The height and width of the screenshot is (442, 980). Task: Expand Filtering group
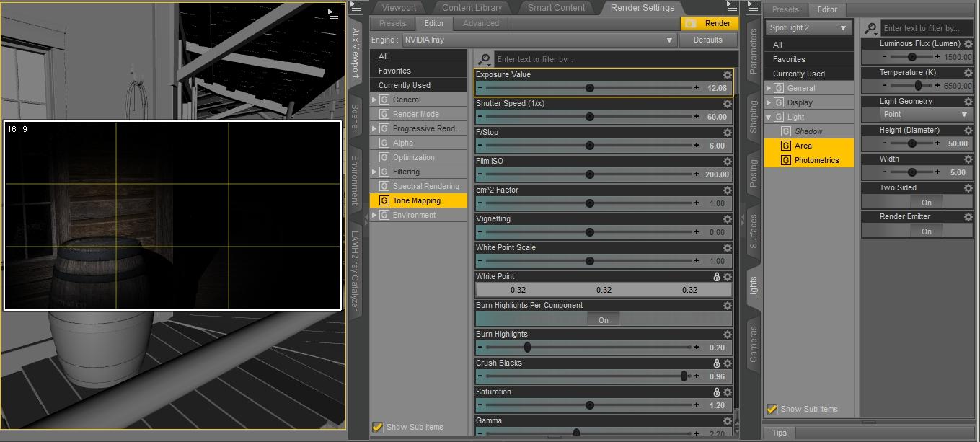(x=374, y=172)
